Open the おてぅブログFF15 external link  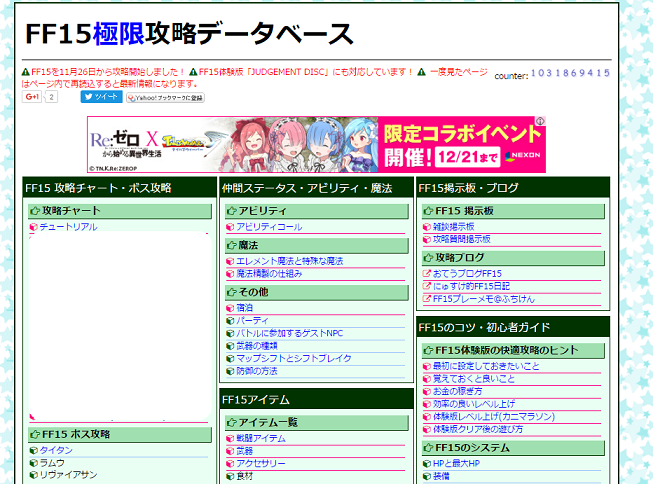click(467, 274)
